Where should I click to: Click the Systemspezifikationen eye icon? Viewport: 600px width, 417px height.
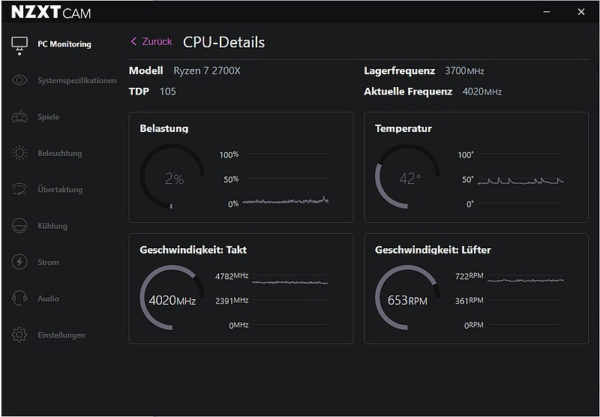pyautogui.click(x=20, y=80)
